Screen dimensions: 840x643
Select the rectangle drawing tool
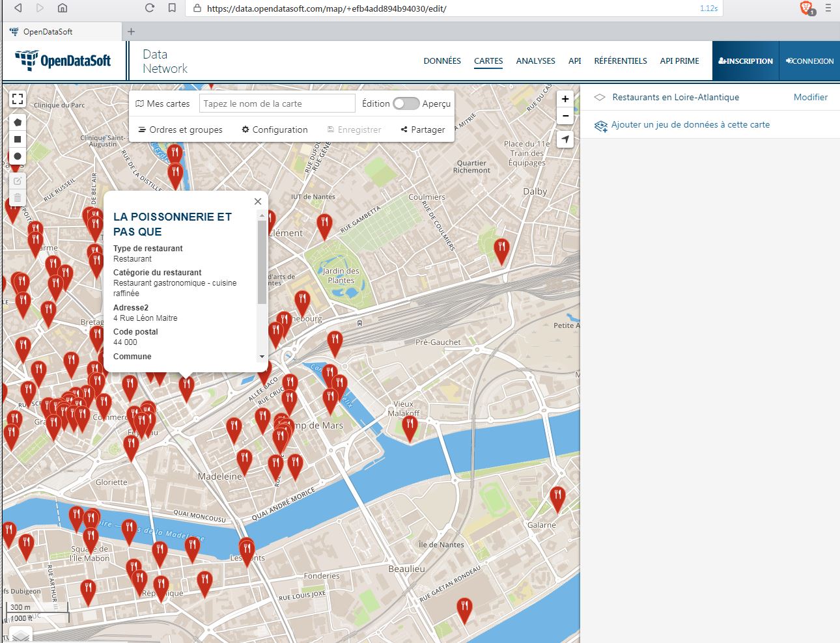point(18,139)
